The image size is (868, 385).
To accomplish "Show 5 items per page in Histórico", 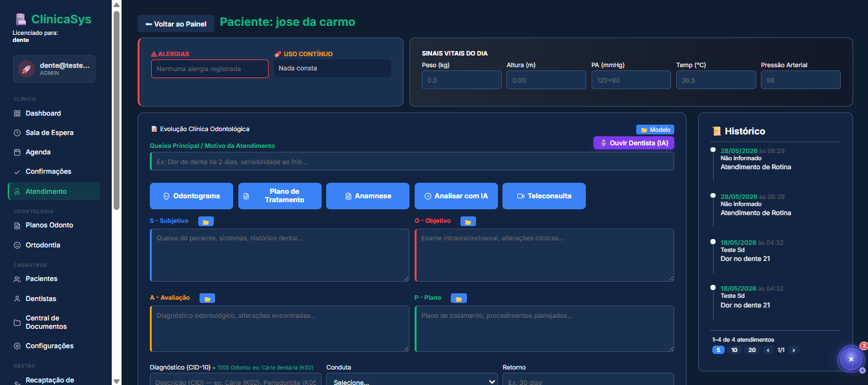I will pyautogui.click(x=718, y=350).
